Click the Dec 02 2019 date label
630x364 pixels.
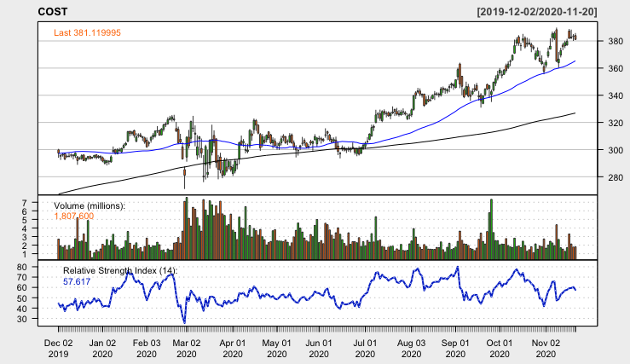[58, 349]
